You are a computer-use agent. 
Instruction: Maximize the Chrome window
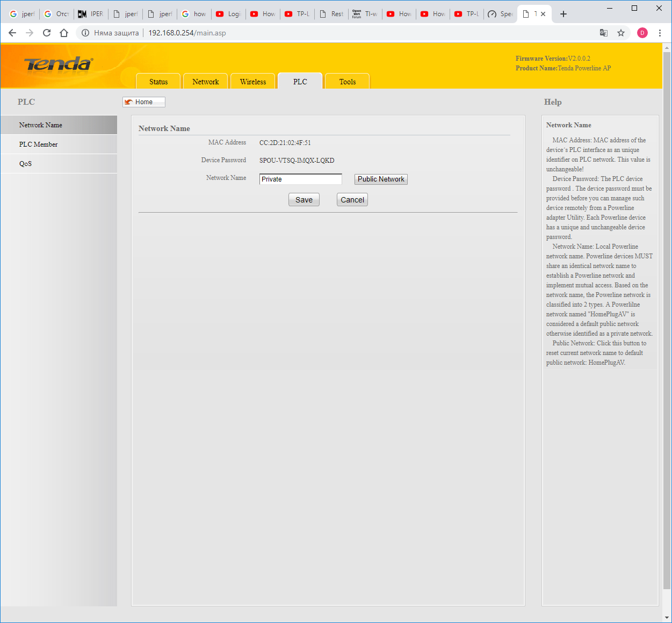coord(634,8)
